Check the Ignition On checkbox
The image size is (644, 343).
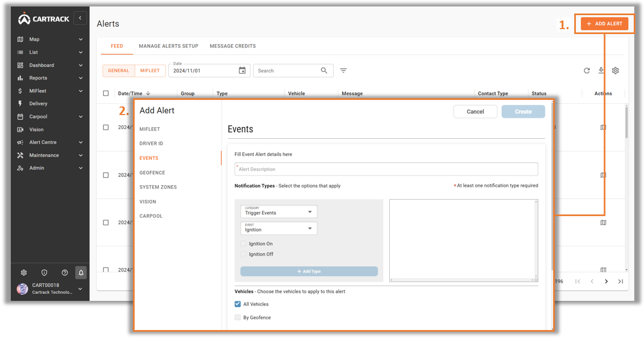click(243, 244)
